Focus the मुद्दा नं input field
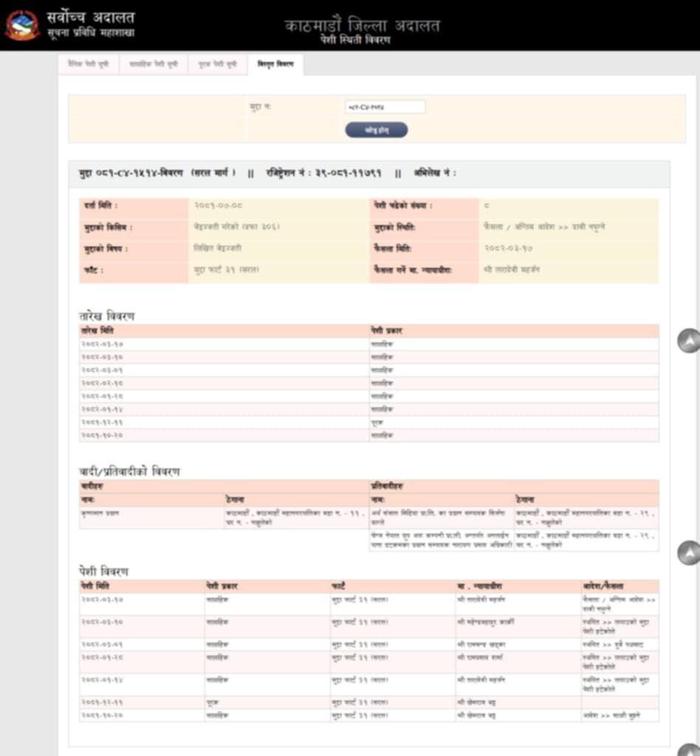 click(385, 107)
